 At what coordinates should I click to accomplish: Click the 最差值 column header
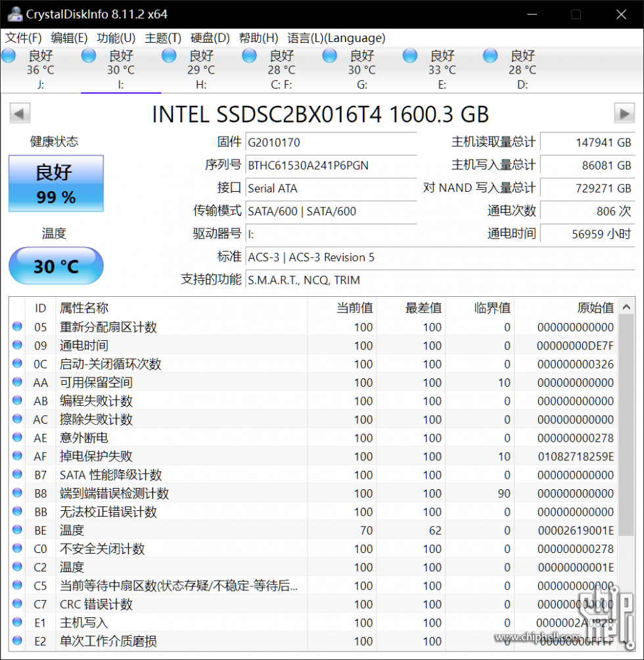(x=411, y=308)
